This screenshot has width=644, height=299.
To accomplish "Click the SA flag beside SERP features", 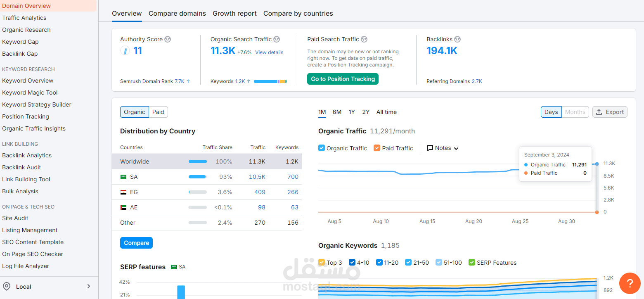I will pos(174,267).
